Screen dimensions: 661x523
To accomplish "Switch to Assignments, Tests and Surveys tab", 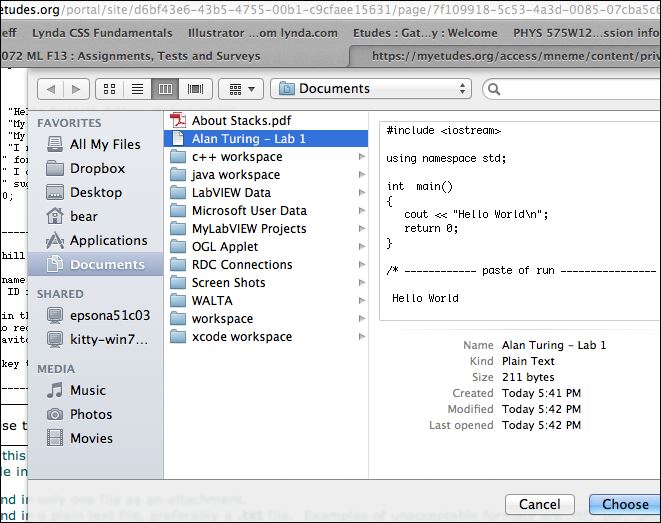I will (173, 56).
